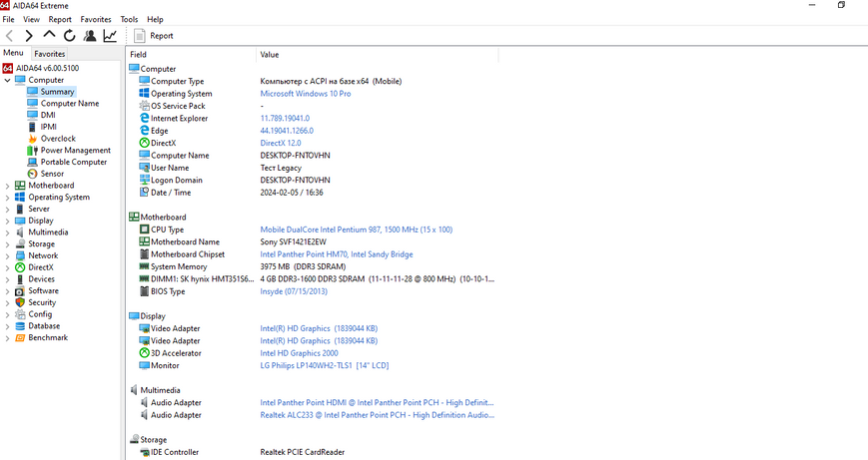Click the Internet Explorer field icon
868x460 pixels.
145,118
